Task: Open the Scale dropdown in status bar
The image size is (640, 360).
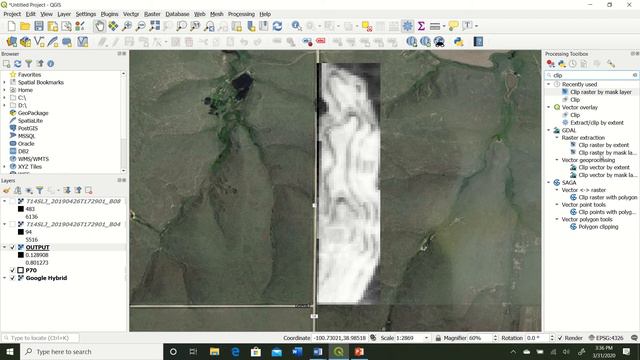Action: point(427,338)
